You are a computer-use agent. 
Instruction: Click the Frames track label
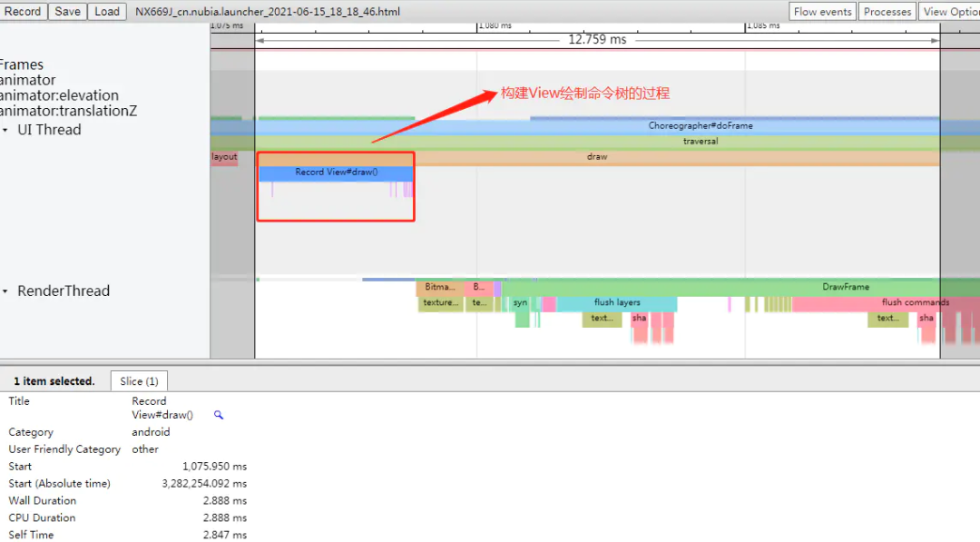tap(21, 65)
